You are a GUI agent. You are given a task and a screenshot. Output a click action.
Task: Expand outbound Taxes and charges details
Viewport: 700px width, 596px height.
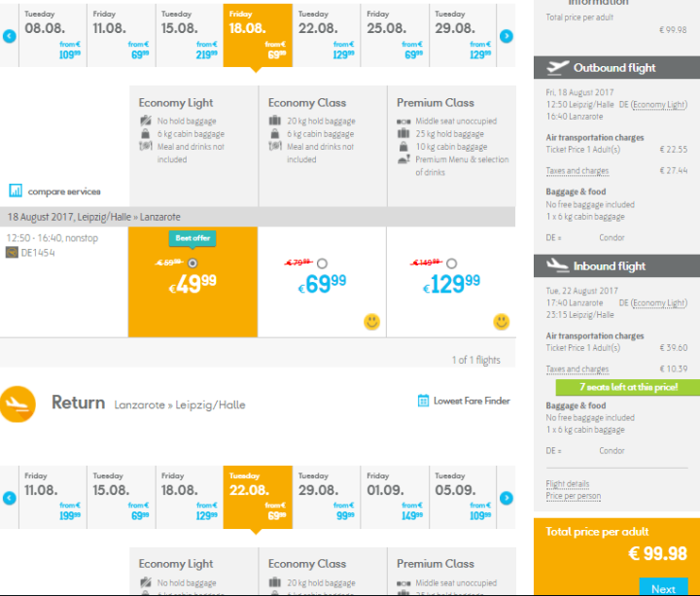click(x=577, y=171)
